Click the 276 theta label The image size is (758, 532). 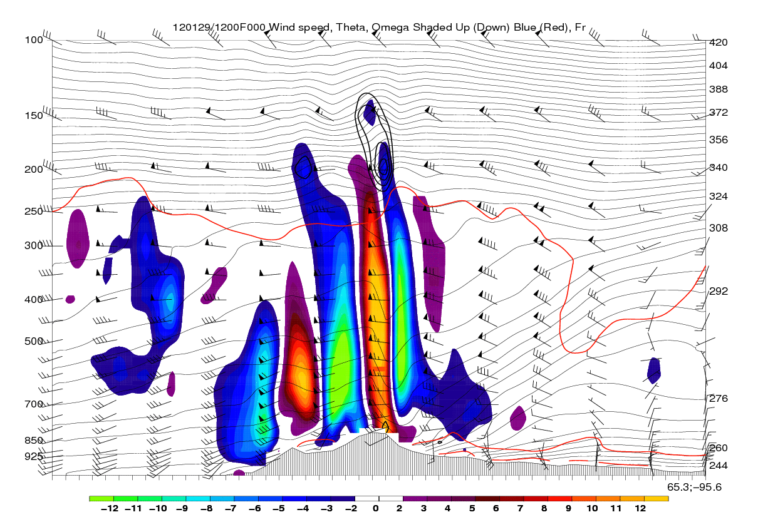[x=718, y=399]
